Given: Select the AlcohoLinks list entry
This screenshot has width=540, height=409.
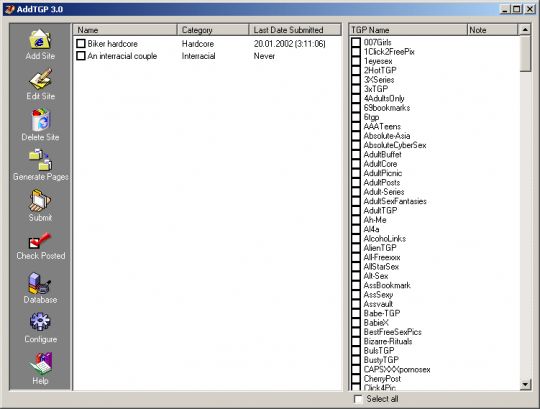Looking at the screenshot, I should coord(385,238).
